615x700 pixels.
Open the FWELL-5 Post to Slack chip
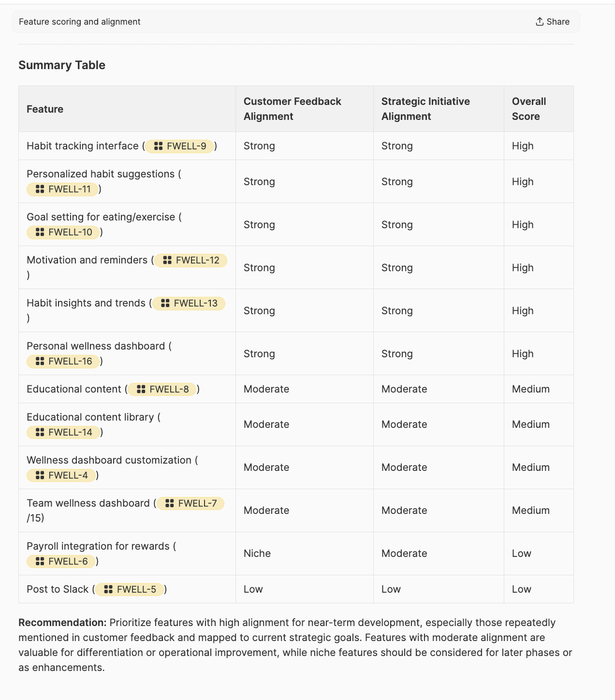pyautogui.click(x=130, y=589)
